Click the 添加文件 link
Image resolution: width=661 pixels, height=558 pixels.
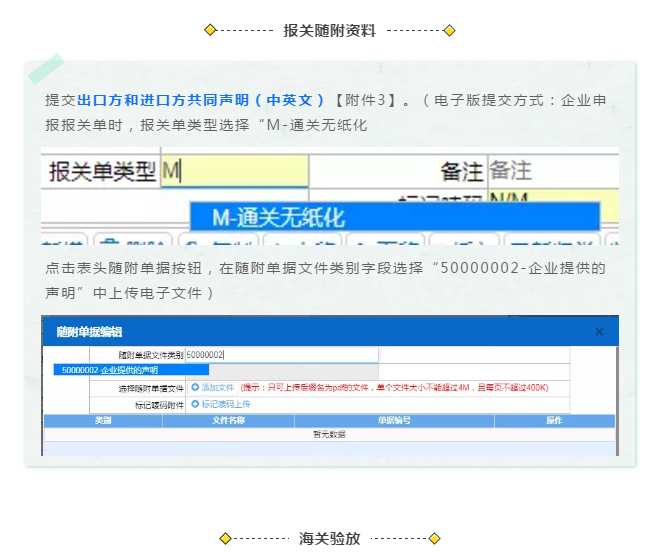point(217,387)
